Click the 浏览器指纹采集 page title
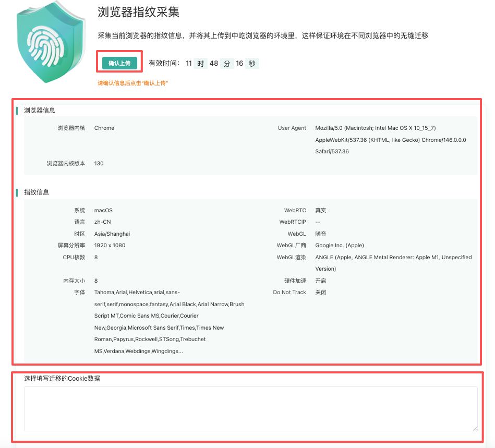This screenshot has width=495, height=448. click(139, 13)
